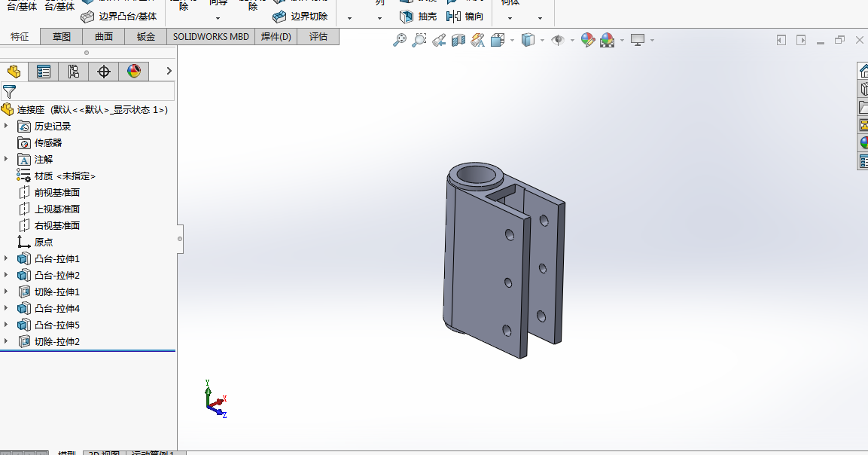The image size is (868, 455).
Task: Switch to 焊件(D) tab
Action: (x=276, y=37)
